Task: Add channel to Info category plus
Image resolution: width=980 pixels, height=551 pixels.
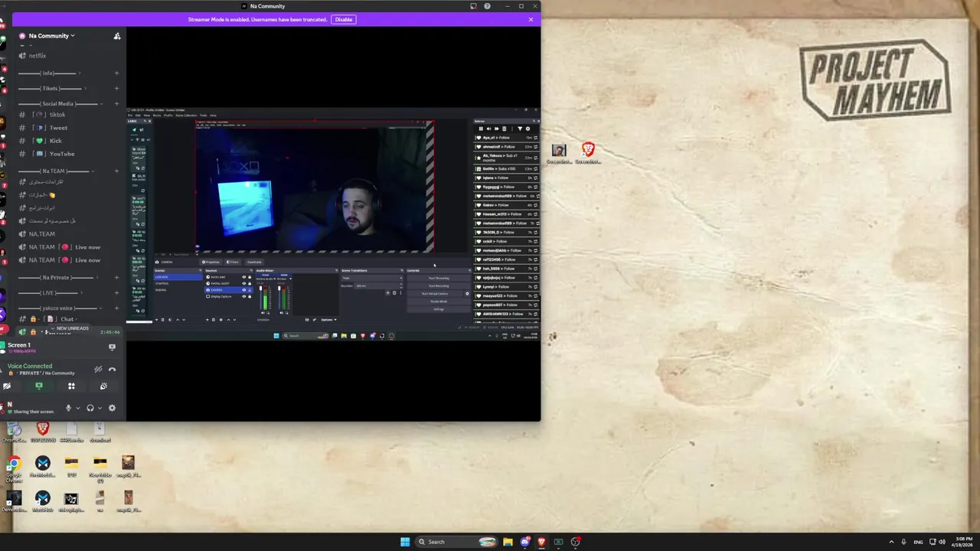Action: click(116, 73)
